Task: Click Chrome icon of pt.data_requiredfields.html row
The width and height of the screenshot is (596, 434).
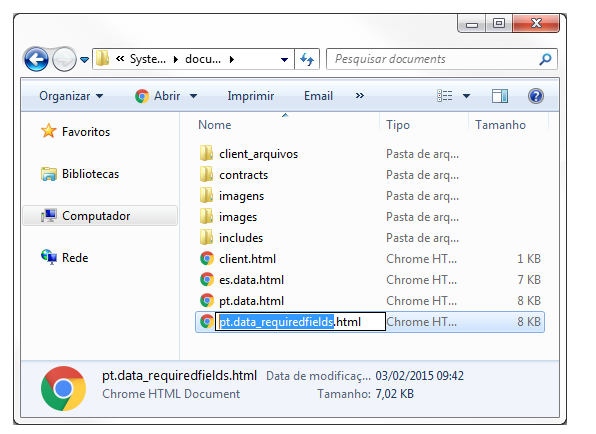Action: pos(207,322)
